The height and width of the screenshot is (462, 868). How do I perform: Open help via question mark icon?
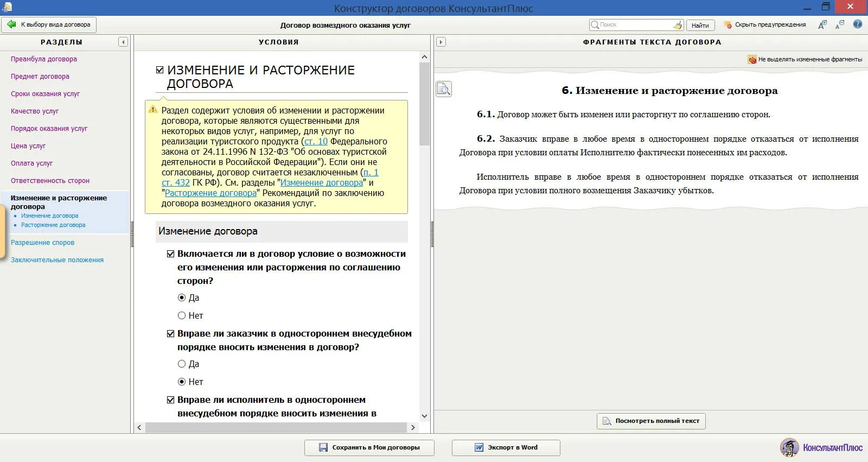click(858, 24)
